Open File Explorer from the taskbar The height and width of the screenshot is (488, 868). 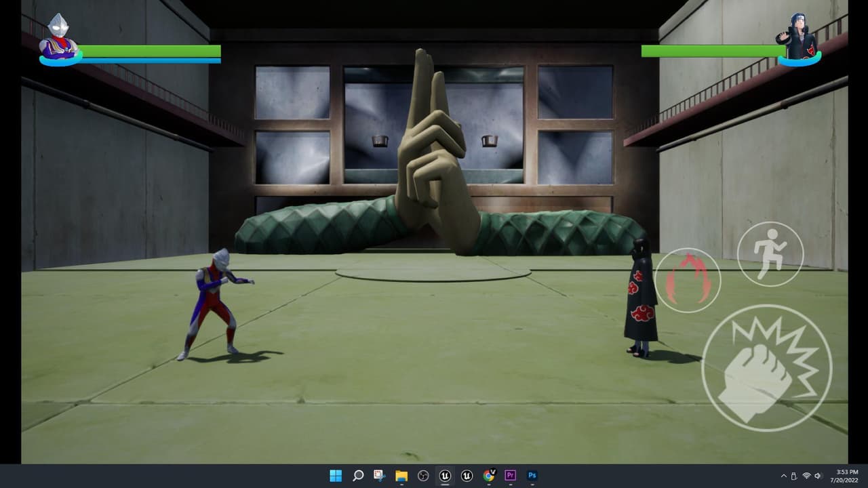[x=401, y=476]
